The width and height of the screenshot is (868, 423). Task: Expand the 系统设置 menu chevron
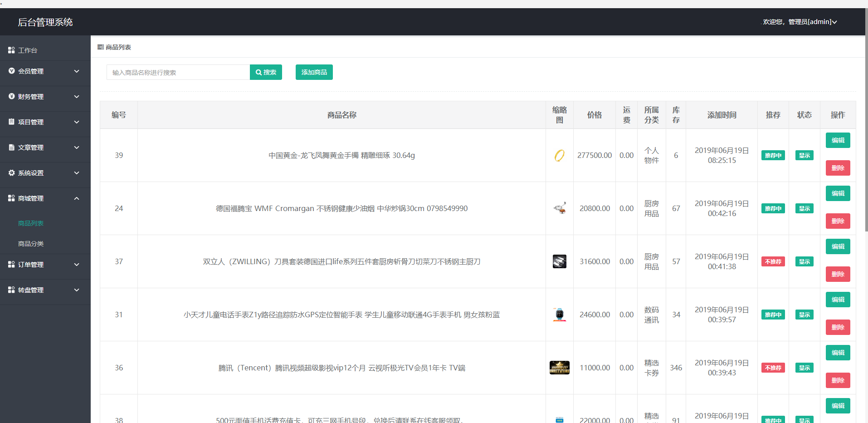77,173
